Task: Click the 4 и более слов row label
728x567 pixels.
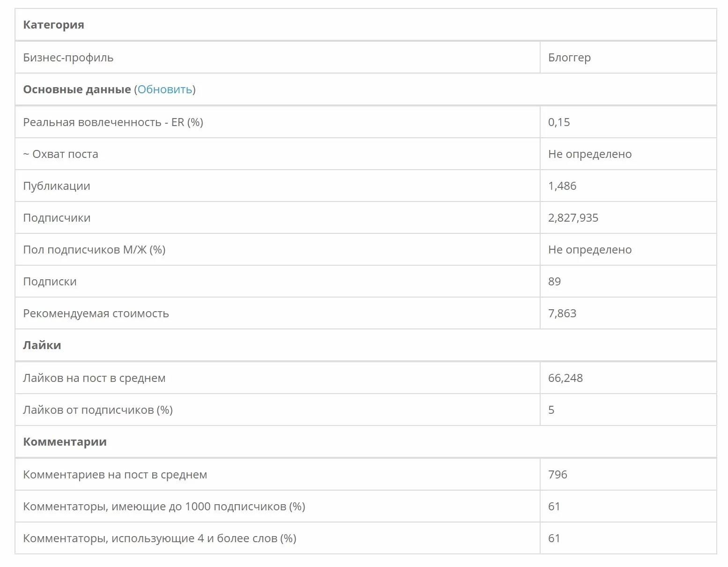Action: coord(277,538)
